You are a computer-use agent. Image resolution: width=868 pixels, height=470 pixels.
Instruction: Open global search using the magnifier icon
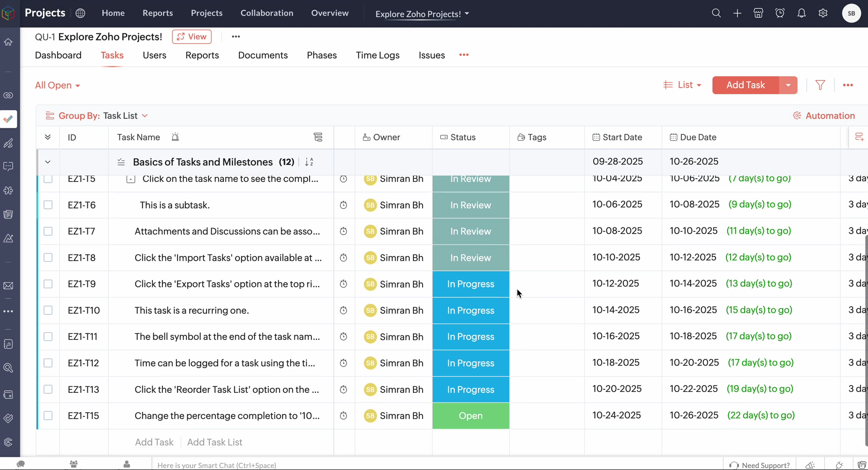[x=716, y=13]
